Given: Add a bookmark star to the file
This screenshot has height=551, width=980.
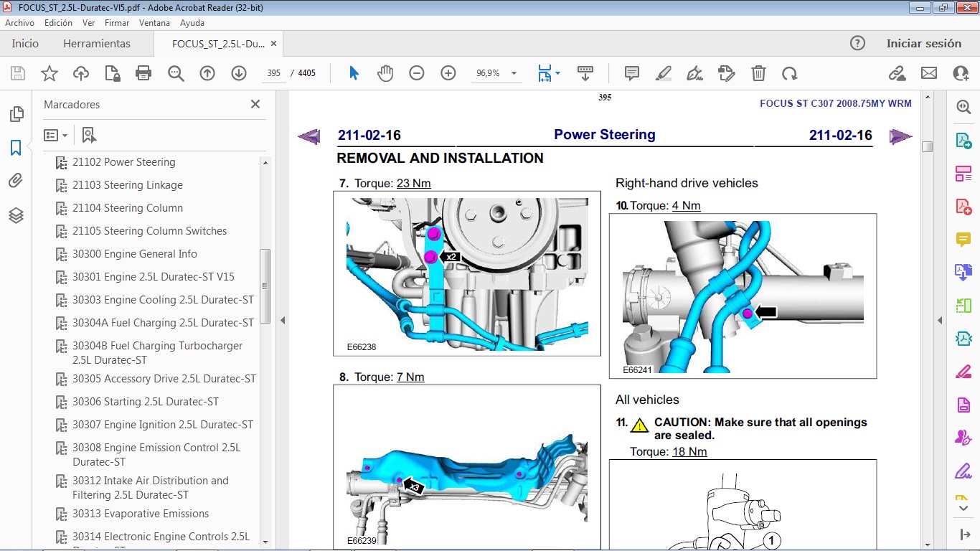Looking at the screenshot, I should pyautogui.click(x=49, y=73).
